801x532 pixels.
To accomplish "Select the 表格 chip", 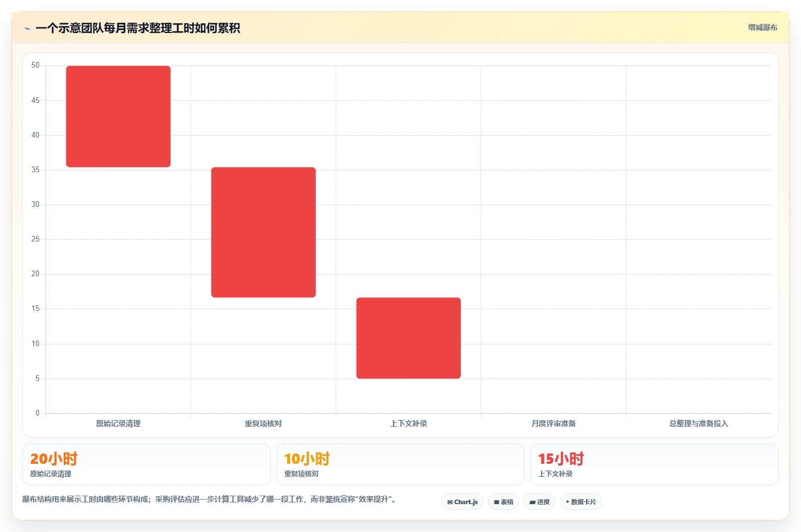I will 503,502.
